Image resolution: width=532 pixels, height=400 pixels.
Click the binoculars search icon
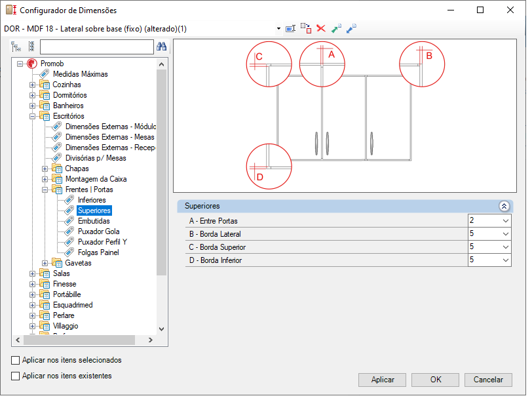(x=161, y=47)
